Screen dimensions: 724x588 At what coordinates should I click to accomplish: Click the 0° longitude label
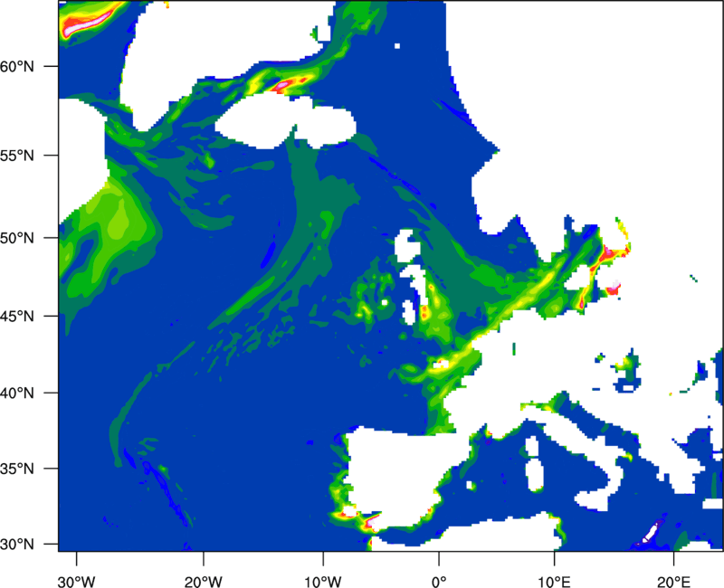pos(439,582)
